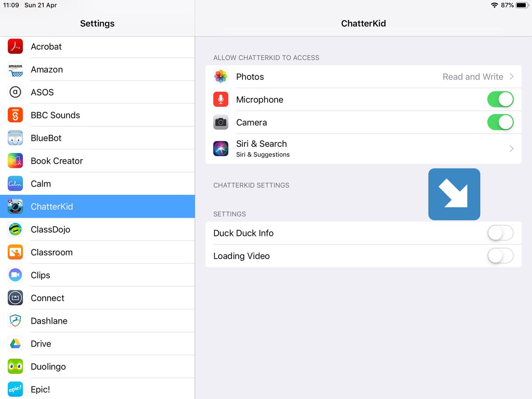Image resolution: width=532 pixels, height=399 pixels.
Task: Tap the Dashlane app icon
Action: pyautogui.click(x=16, y=321)
